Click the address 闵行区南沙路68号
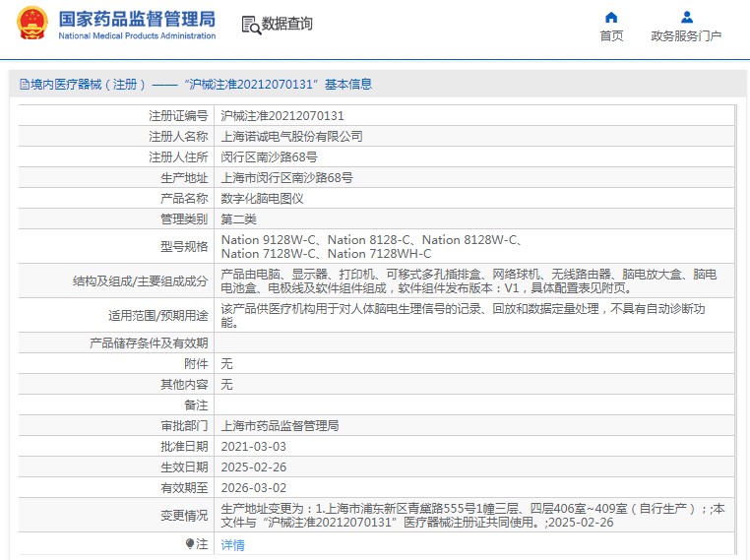 269,156
